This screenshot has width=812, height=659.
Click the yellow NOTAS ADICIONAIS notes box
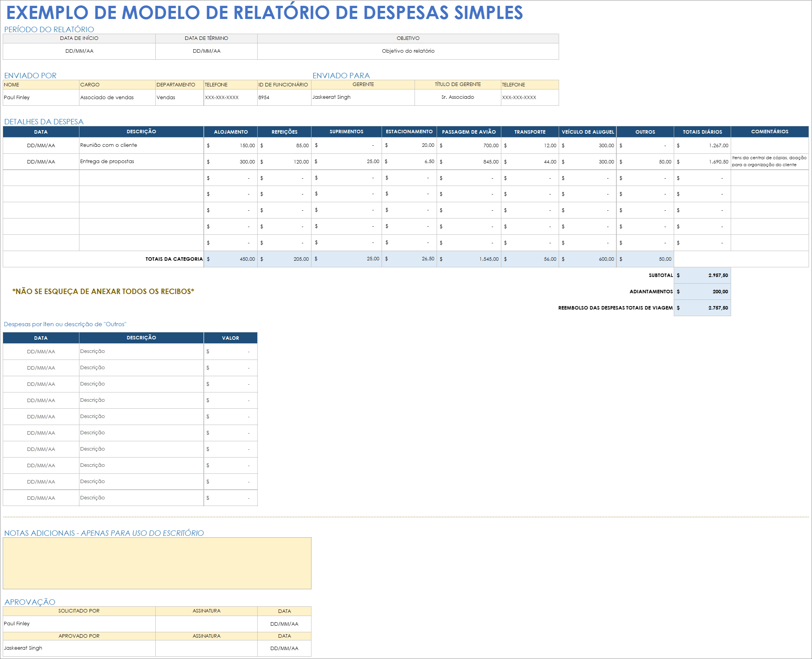click(x=157, y=563)
